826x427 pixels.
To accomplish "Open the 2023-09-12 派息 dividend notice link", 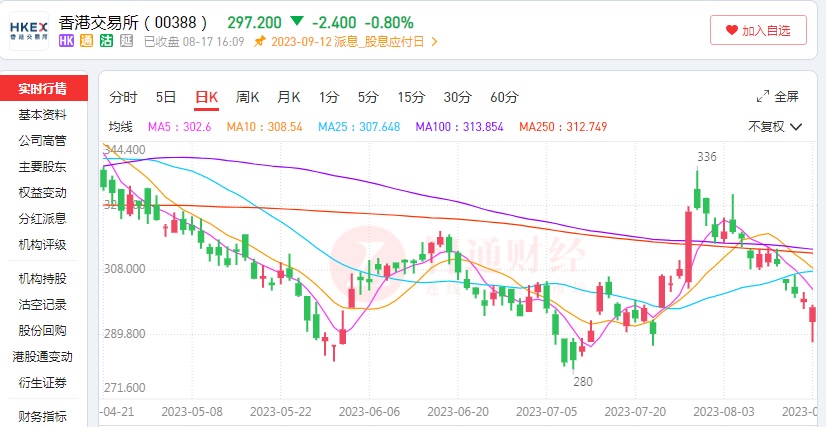I will coord(348,42).
